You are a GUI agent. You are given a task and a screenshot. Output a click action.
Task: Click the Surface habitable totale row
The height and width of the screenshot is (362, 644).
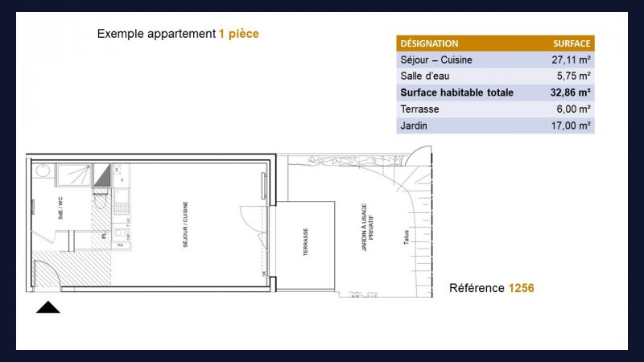click(x=495, y=93)
